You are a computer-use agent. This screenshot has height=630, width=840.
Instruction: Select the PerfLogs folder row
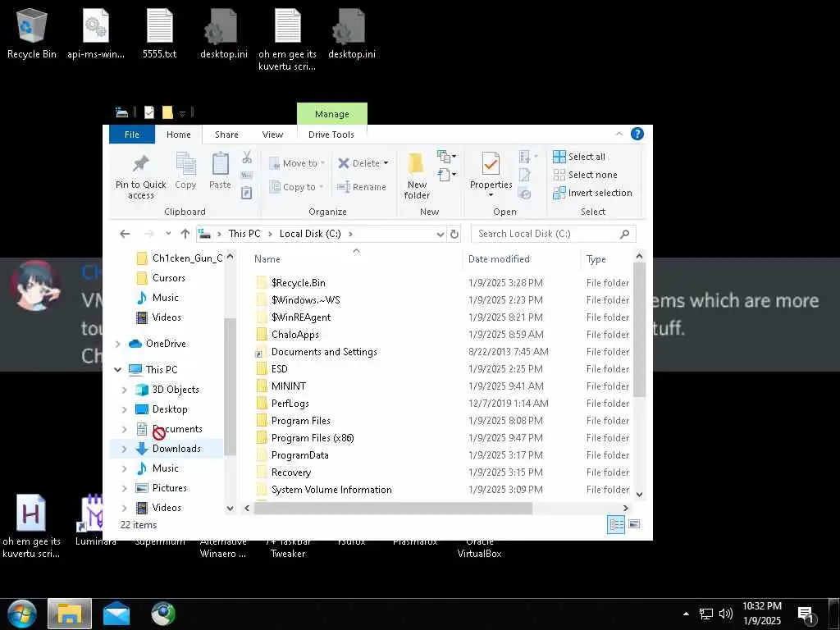[x=290, y=404]
